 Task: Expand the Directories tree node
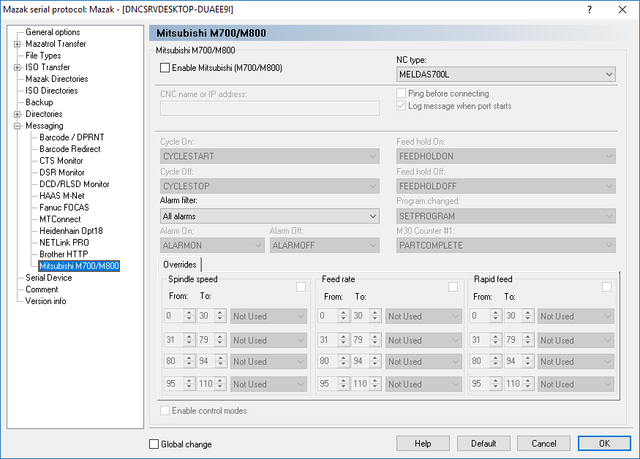17,114
